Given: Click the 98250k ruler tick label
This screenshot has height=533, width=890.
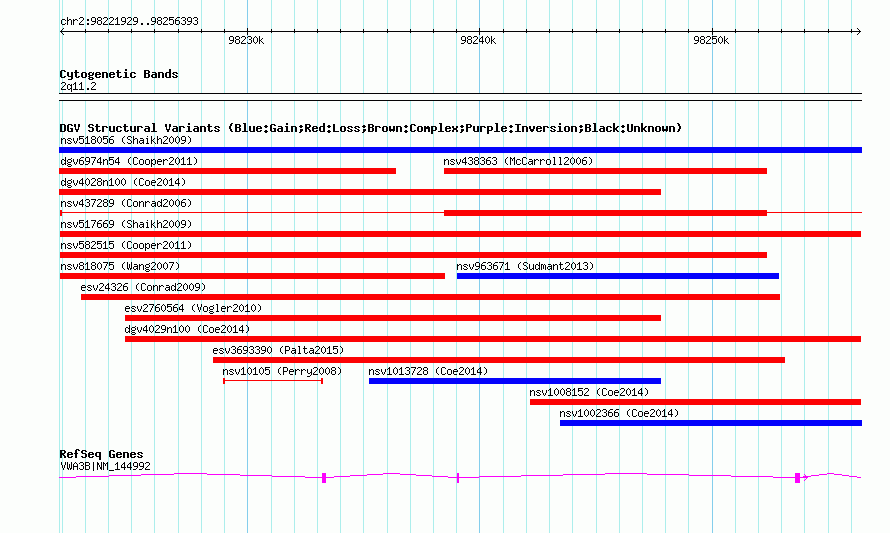Looking at the screenshot, I should coord(711,40).
